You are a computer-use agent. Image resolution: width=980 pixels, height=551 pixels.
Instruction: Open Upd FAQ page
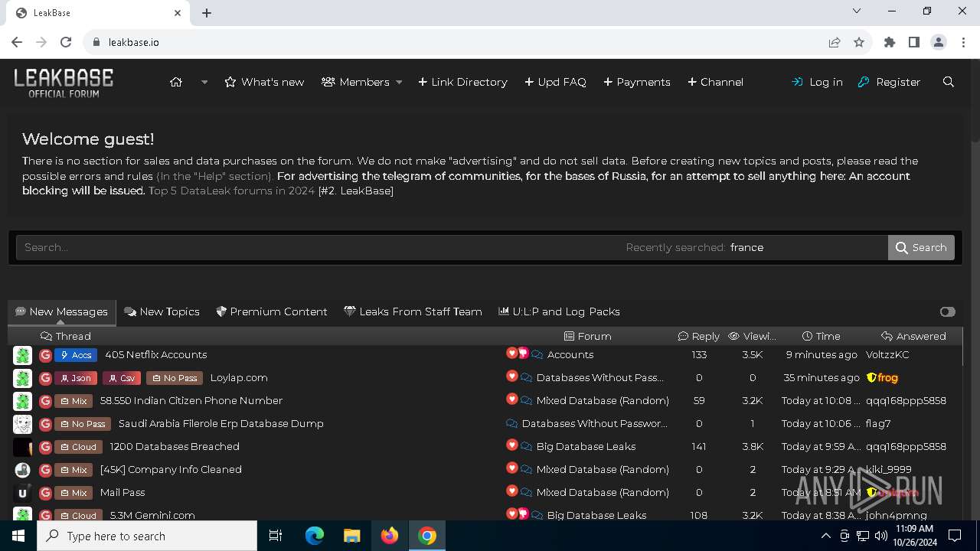click(555, 82)
